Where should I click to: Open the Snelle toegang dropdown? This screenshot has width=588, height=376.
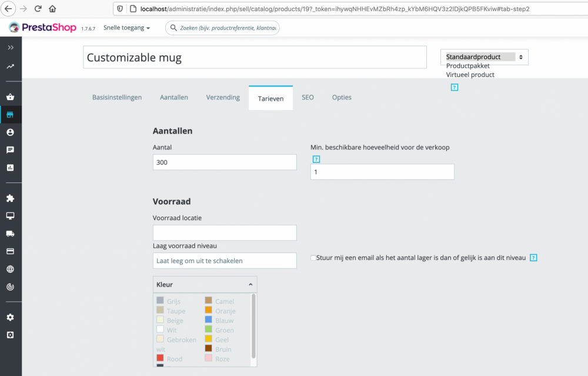pyautogui.click(x=126, y=27)
